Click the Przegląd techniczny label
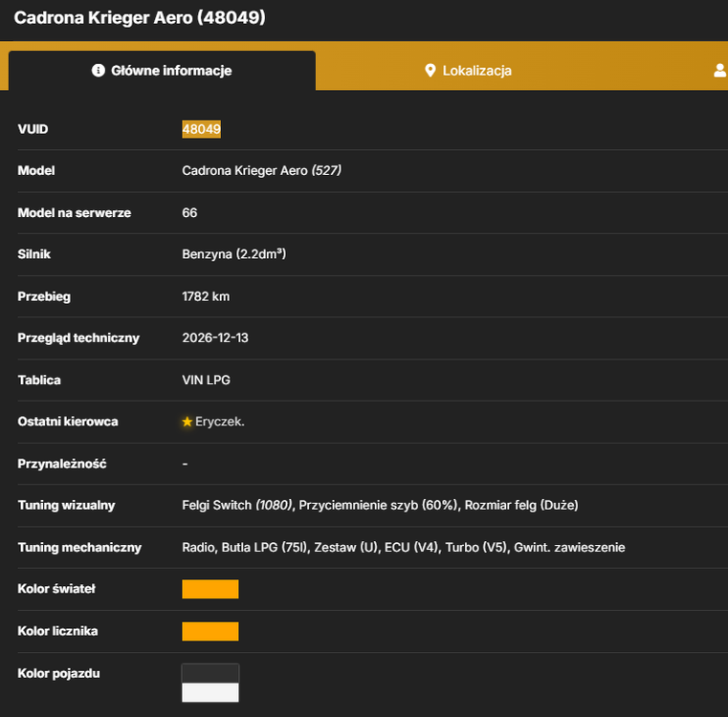The width and height of the screenshot is (728, 717). tap(78, 337)
